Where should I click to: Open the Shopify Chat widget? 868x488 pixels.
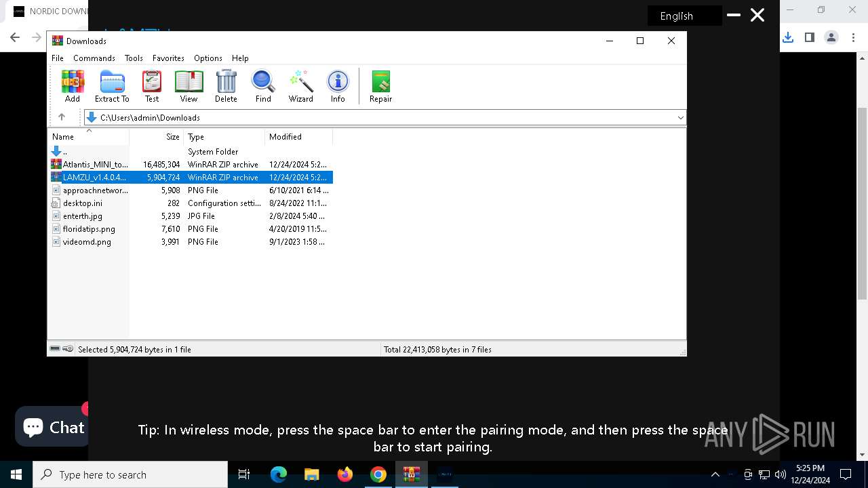[x=54, y=426]
